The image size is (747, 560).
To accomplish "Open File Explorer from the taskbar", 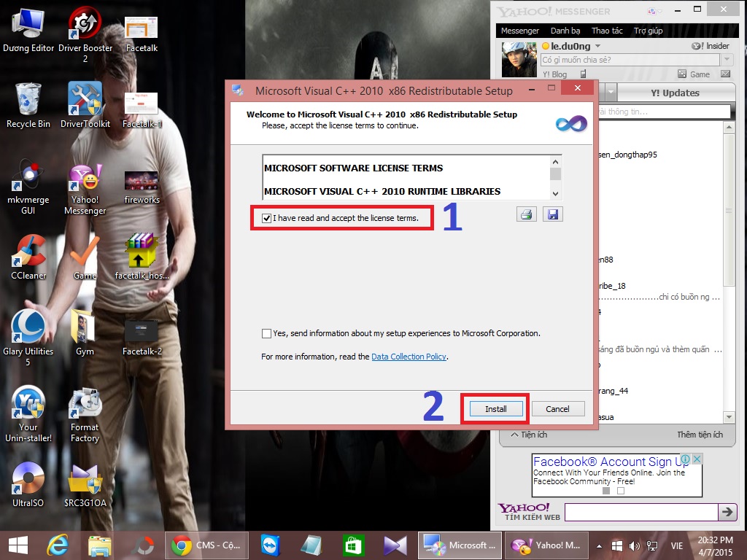I will [99, 545].
